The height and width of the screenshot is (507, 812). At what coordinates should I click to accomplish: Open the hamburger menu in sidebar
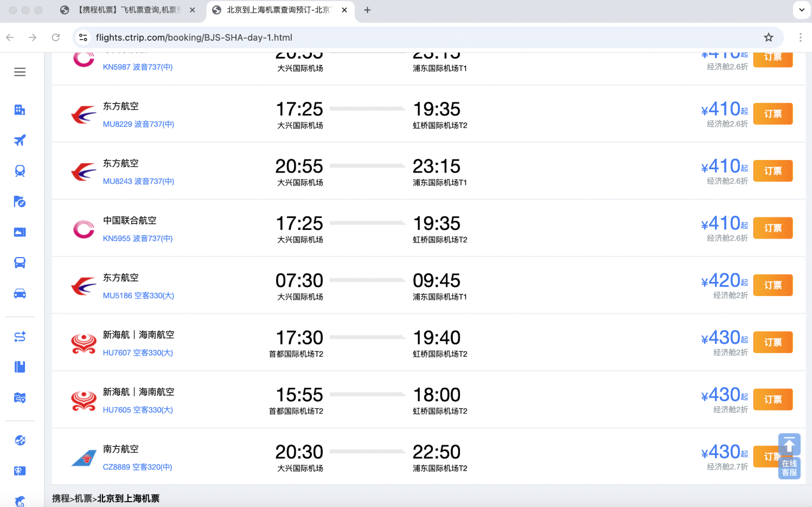(x=20, y=72)
